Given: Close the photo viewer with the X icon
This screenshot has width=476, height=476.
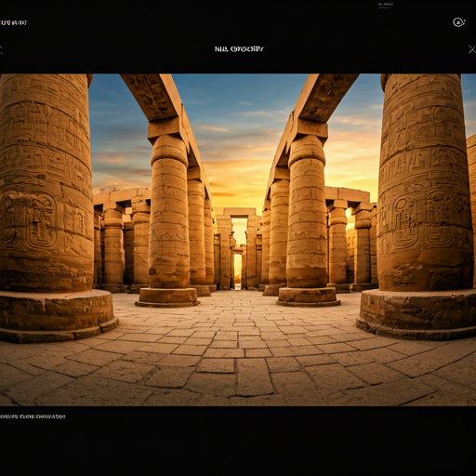Looking at the screenshot, I should pos(472,49).
